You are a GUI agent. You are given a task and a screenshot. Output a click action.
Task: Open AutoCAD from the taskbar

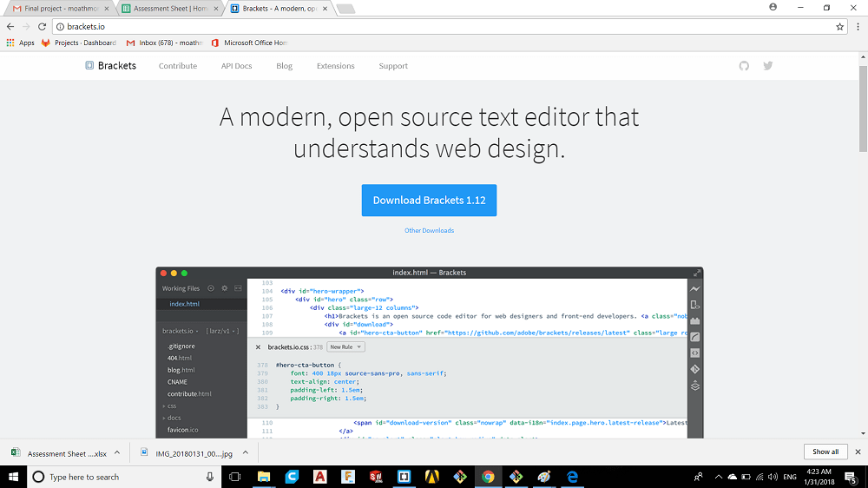(320, 477)
